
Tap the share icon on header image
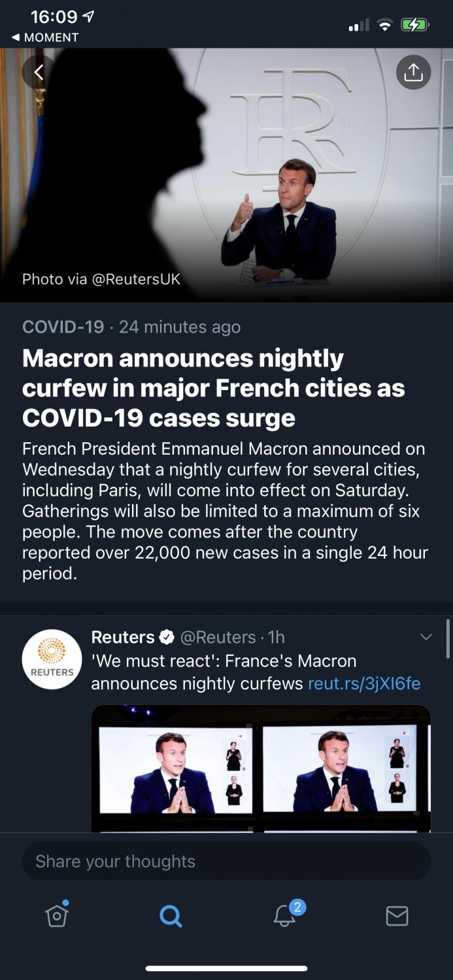[413, 73]
